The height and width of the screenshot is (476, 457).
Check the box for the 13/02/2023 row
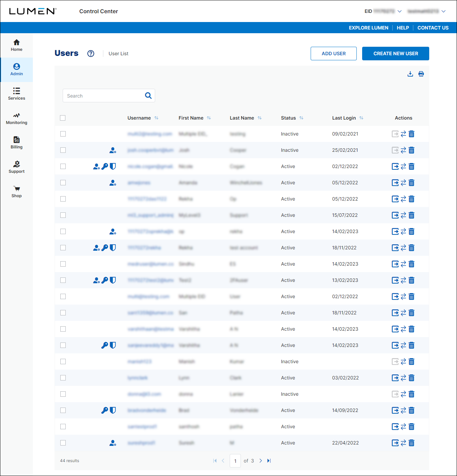(63, 280)
